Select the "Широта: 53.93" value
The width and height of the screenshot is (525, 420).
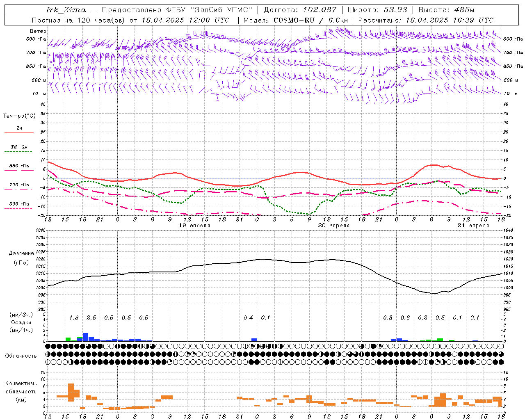click(x=377, y=10)
